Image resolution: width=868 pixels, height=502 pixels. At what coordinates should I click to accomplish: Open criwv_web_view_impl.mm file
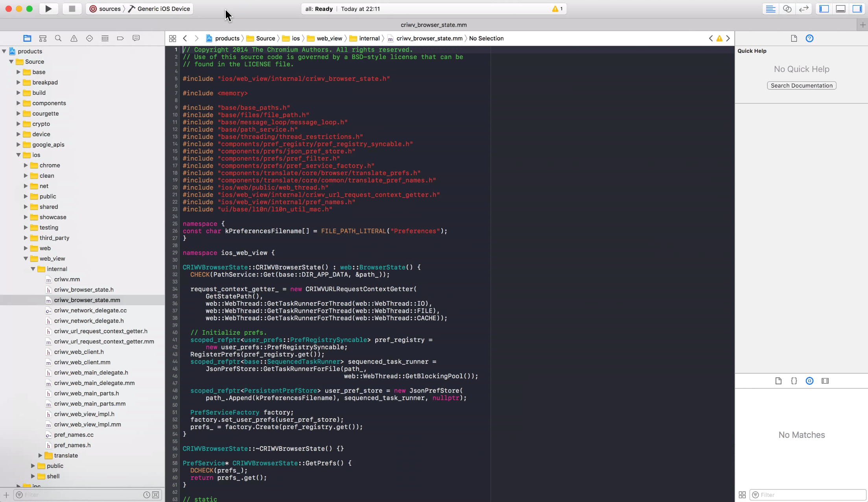coord(87,424)
